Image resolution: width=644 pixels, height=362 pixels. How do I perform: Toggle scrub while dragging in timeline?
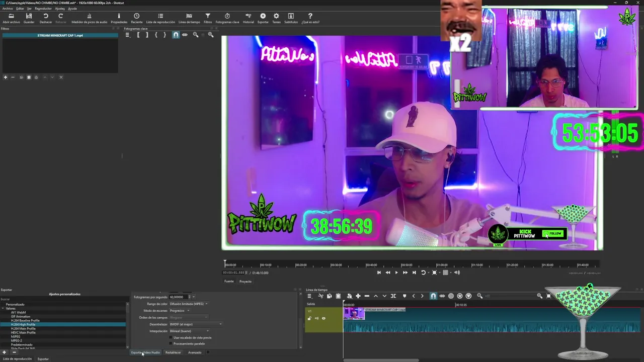pos(442,296)
